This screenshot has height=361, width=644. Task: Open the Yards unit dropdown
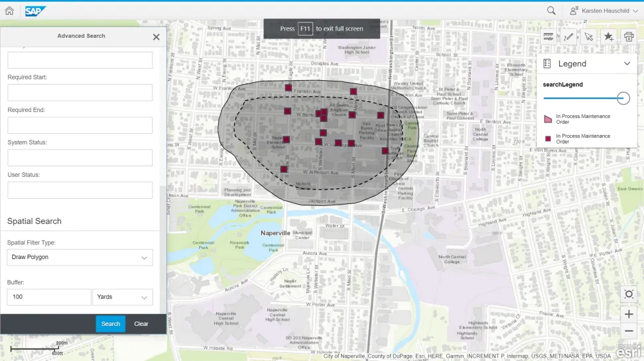coord(123,297)
